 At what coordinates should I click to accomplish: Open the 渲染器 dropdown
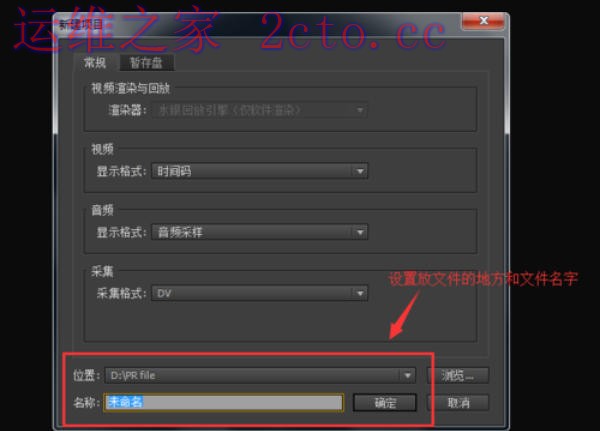point(259,111)
